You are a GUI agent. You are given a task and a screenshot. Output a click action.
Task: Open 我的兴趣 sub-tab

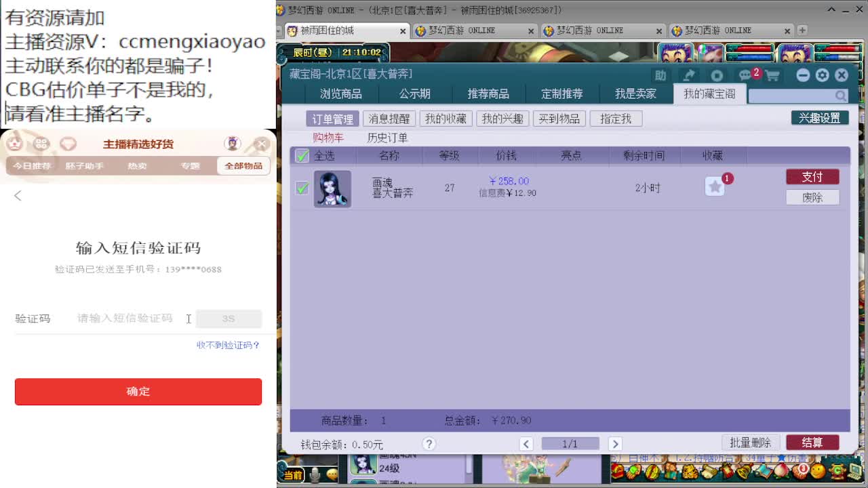(x=502, y=119)
